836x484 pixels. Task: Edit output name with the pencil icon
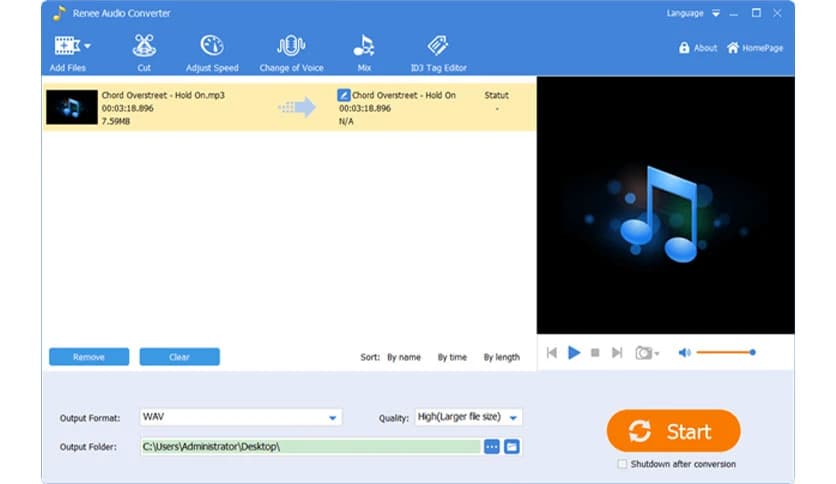(x=343, y=95)
